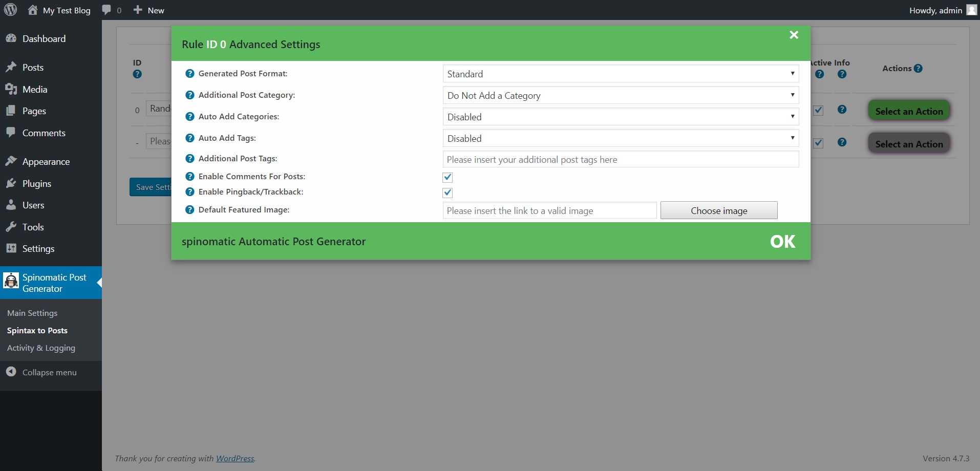Switch to the Main Settings page
The height and width of the screenshot is (471, 980).
[x=32, y=313]
